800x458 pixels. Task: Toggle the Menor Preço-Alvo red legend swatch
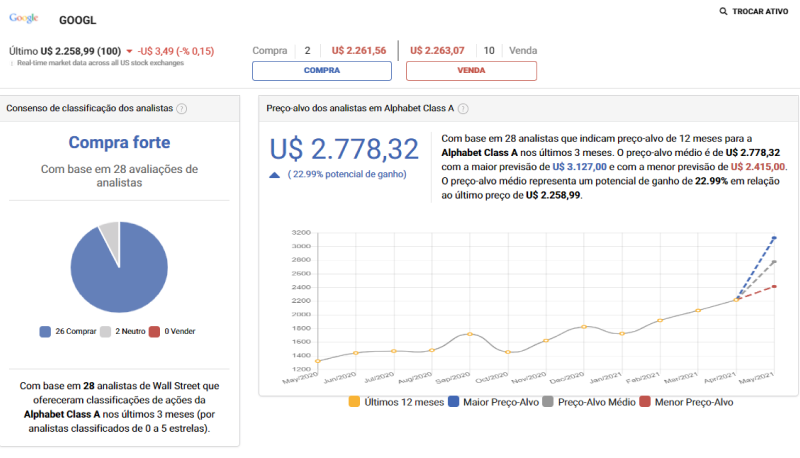point(644,402)
